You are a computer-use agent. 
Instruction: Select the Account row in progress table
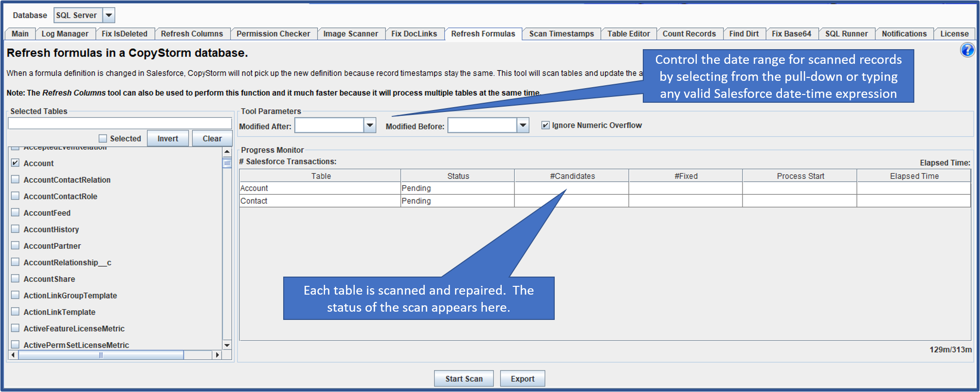pos(605,188)
